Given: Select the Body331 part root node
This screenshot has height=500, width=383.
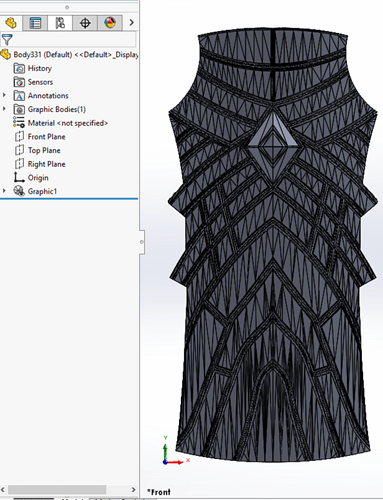Looking at the screenshot, I should [x=70, y=54].
